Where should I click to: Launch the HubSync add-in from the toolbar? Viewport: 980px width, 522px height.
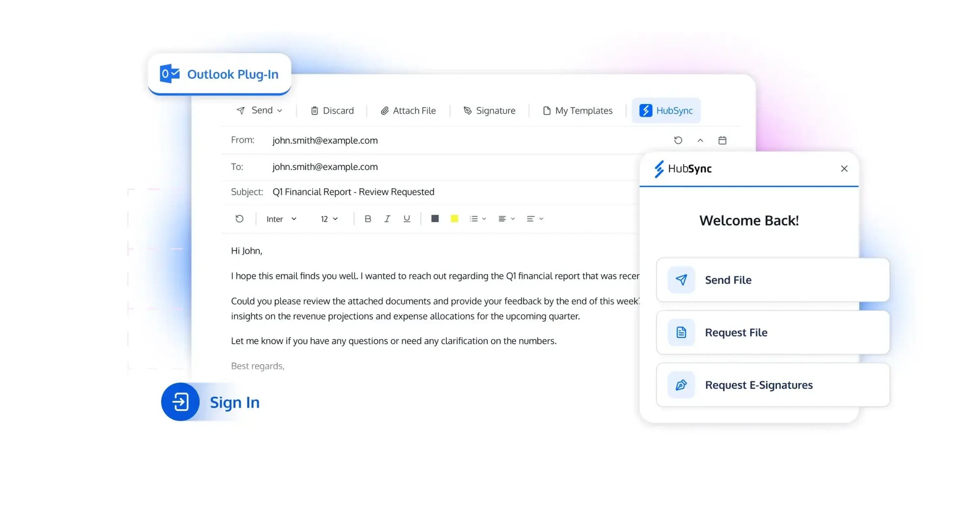(666, 110)
